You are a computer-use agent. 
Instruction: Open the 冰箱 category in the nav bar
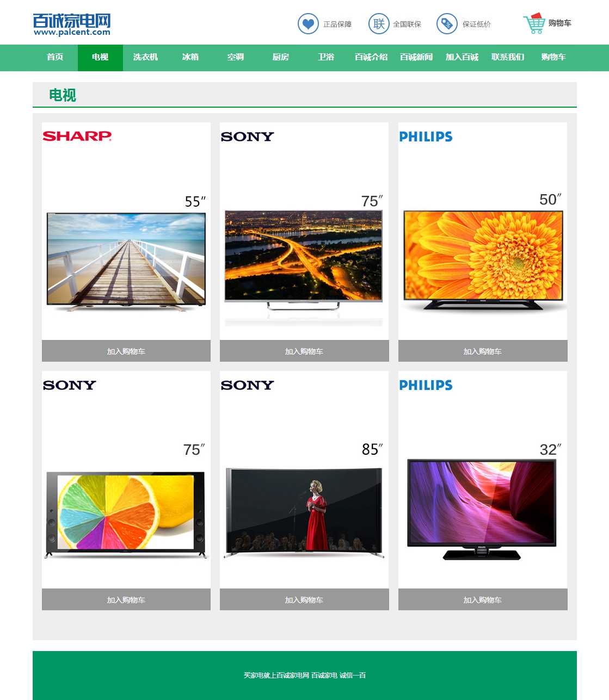pos(190,57)
